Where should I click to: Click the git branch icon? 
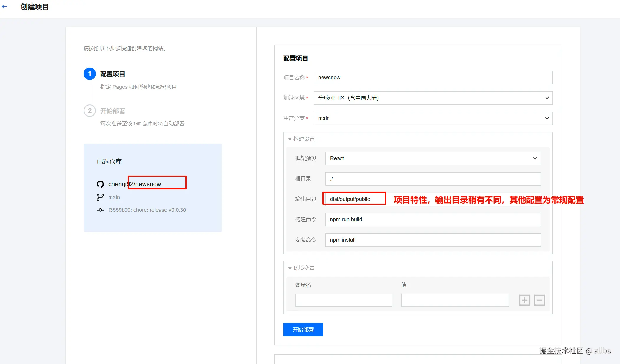coord(100,197)
